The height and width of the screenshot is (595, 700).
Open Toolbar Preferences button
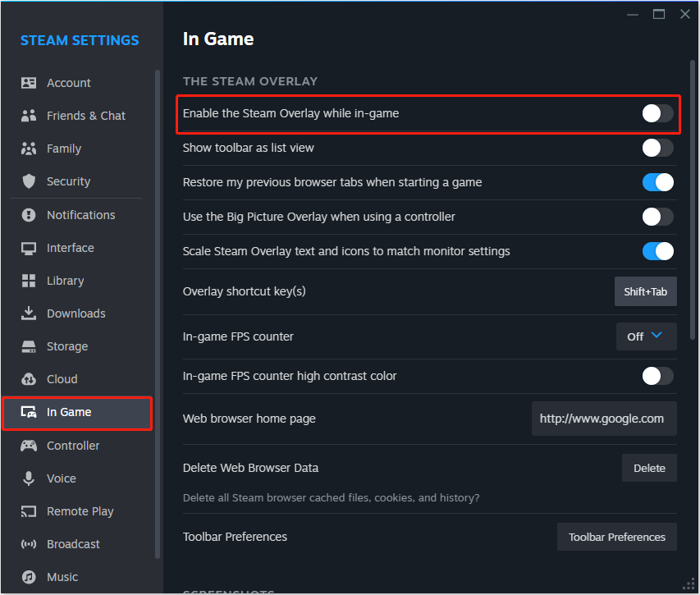tap(616, 537)
